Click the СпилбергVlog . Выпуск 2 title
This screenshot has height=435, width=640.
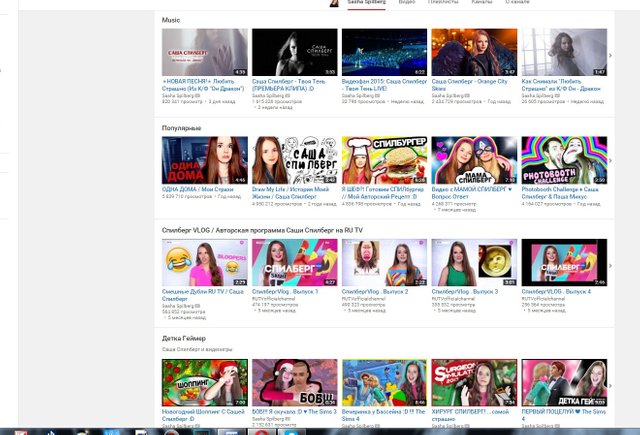click(x=375, y=292)
